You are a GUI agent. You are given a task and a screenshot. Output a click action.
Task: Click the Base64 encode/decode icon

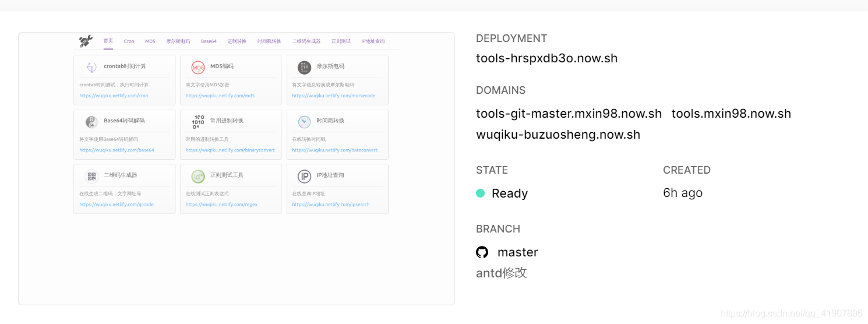point(91,122)
